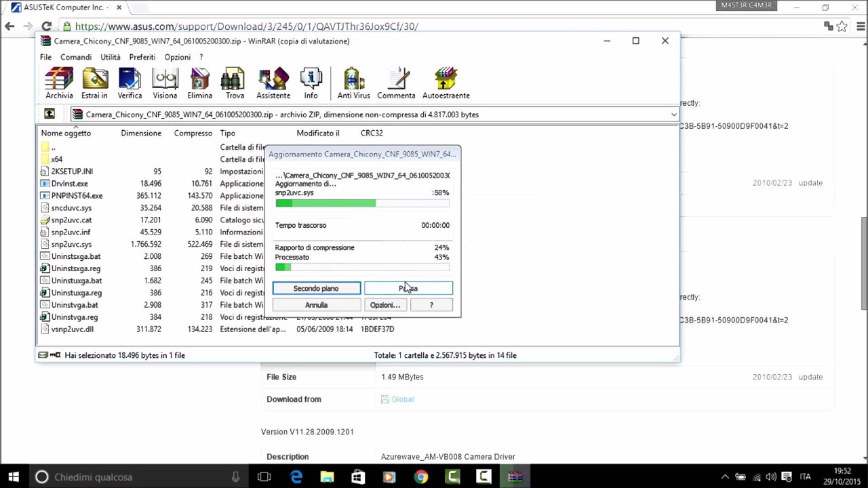Select the DrvInst.exe file
Screen dimensions: 868x488
(69, 184)
